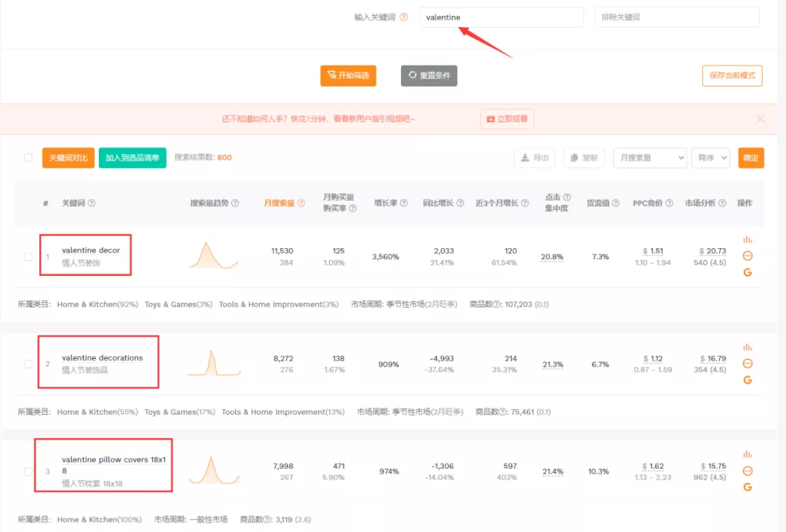Click the bar chart icon in valentine decor row
The image size is (786, 532).
(747, 239)
